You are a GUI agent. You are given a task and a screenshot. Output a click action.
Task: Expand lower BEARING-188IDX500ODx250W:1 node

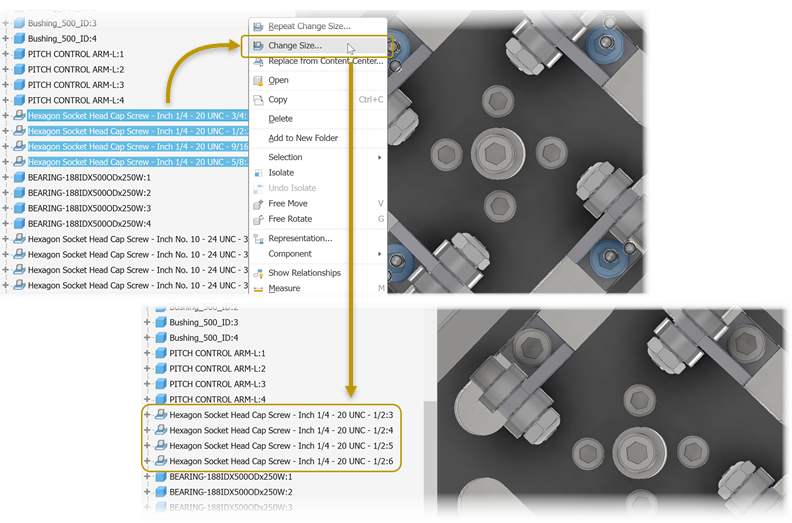147,477
